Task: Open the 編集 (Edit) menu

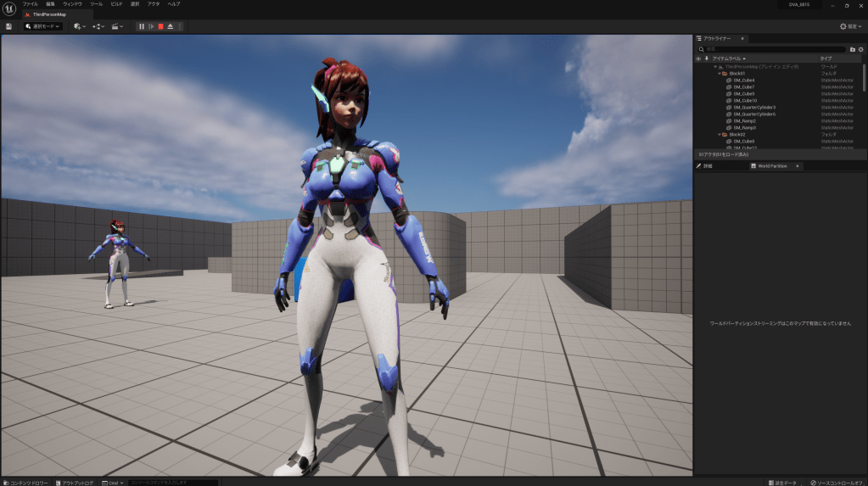Action: tap(50, 4)
